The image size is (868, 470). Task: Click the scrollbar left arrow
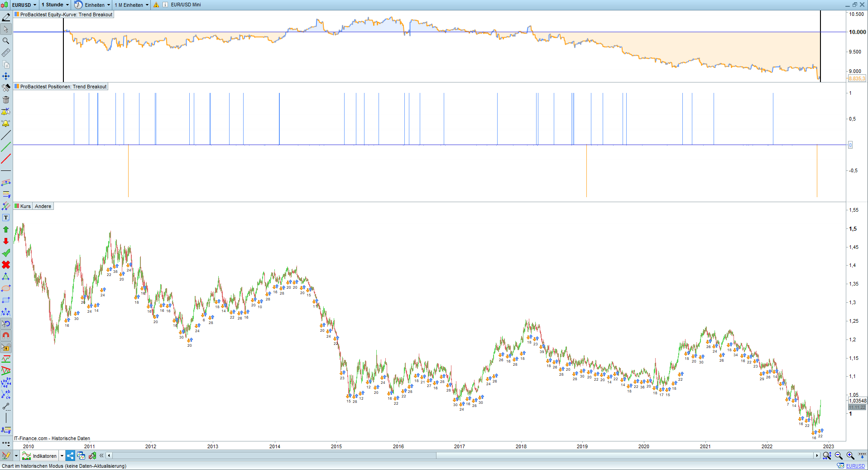pos(109,455)
